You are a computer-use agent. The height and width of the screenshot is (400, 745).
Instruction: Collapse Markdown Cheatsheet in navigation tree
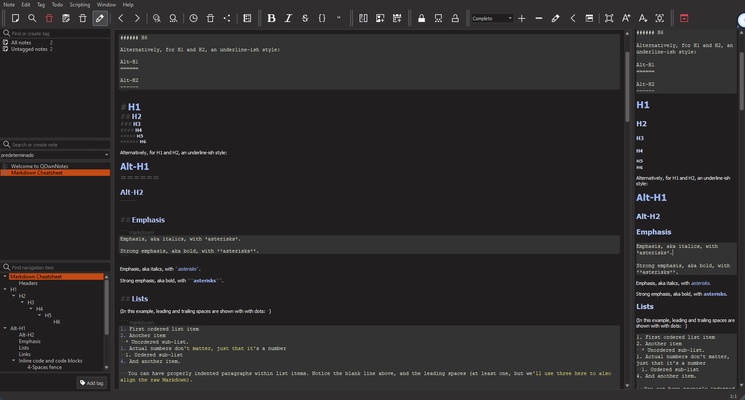5,276
